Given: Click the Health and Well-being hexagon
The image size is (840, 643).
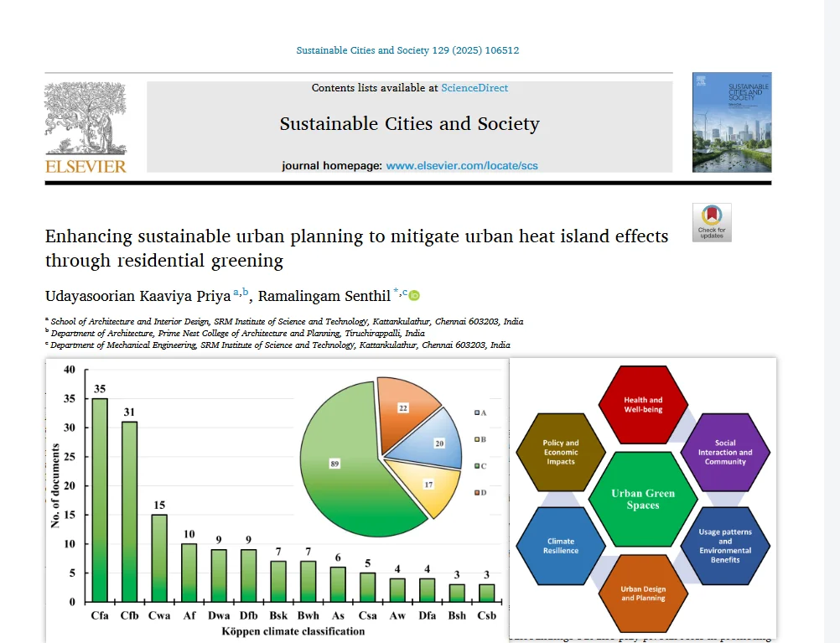Looking at the screenshot, I should (643, 405).
